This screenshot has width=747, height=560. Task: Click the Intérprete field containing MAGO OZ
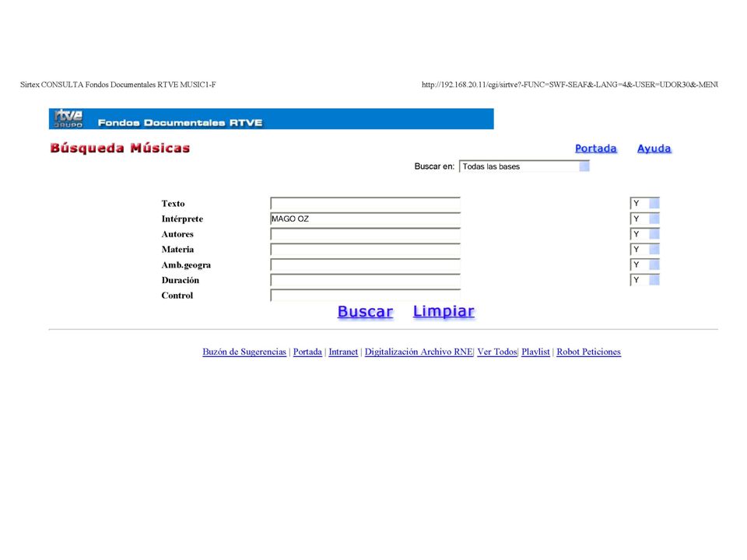click(366, 219)
